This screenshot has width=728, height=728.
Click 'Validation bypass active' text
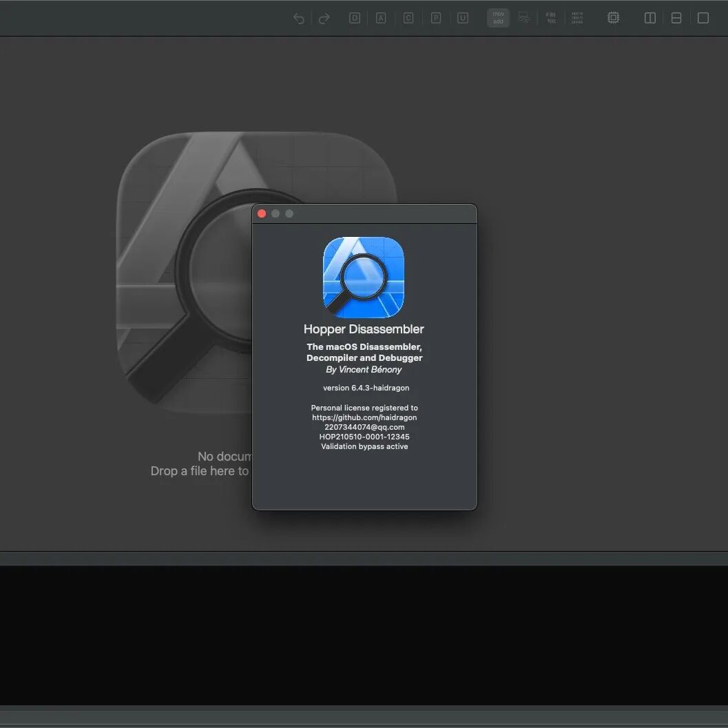364,446
